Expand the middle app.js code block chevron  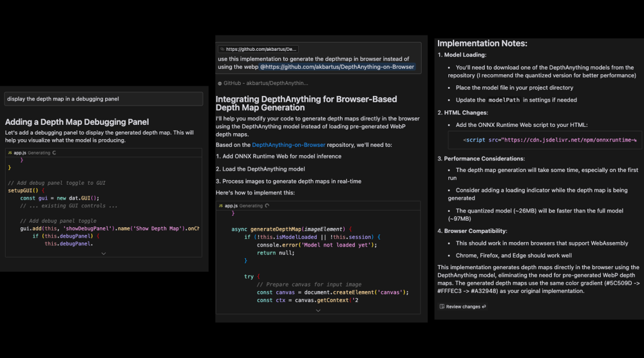point(317,310)
